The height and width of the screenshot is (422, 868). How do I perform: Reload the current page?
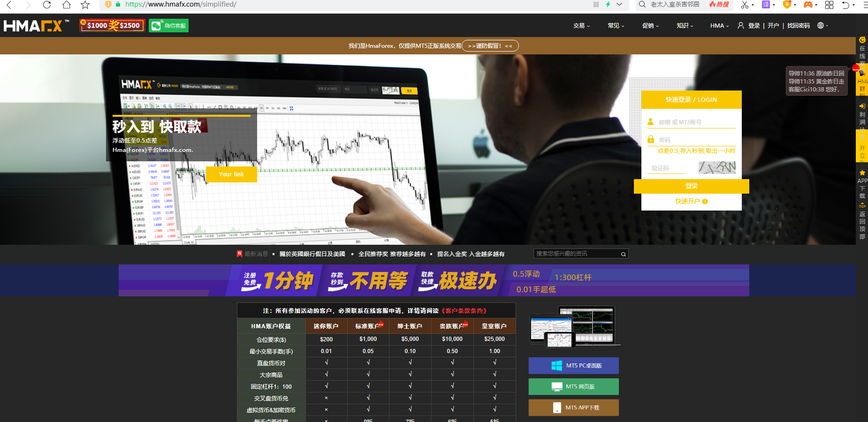point(47,5)
